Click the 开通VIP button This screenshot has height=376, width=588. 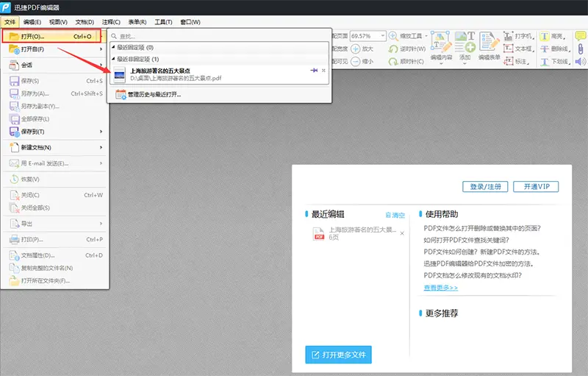tap(536, 186)
